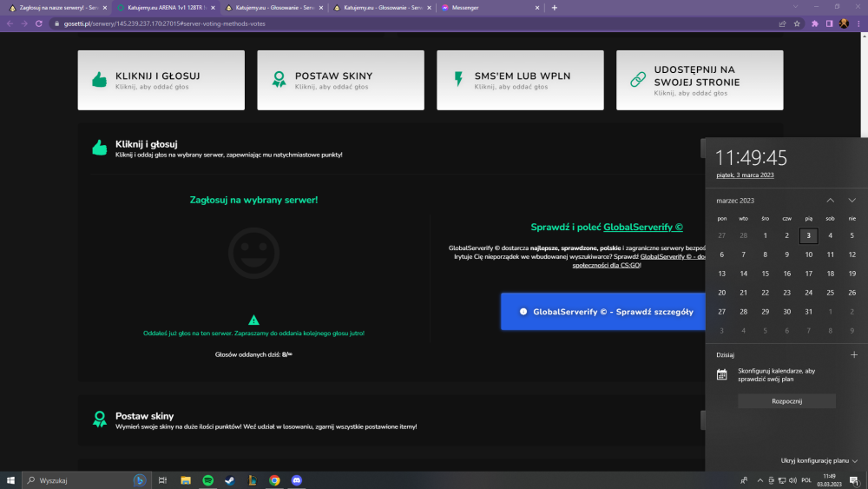This screenshot has width=868, height=489.
Task: Collapse Ukryj konfigurację planu section
Action: click(x=819, y=460)
